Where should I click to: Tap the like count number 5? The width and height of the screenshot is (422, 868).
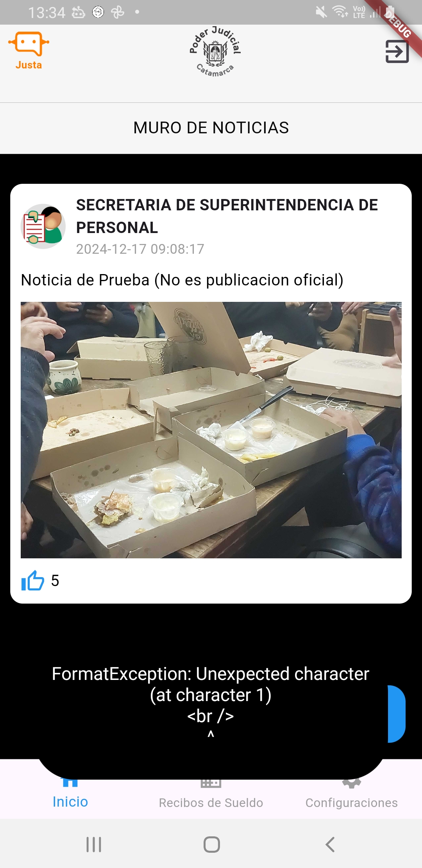pyautogui.click(x=55, y=581)
